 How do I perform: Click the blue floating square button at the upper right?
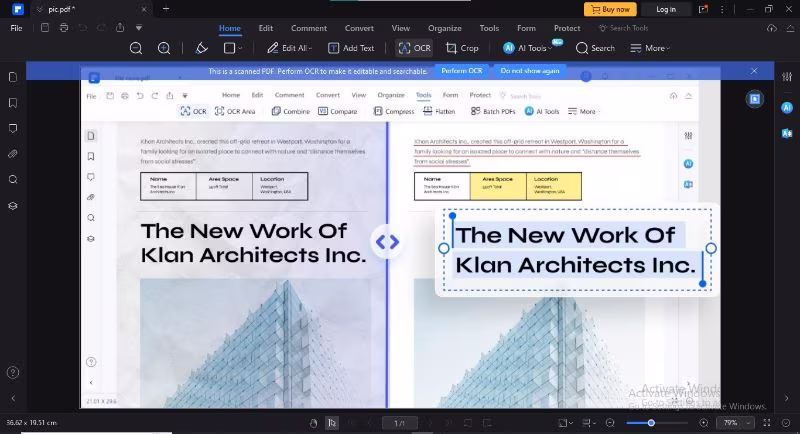click(x=755, y=99)
